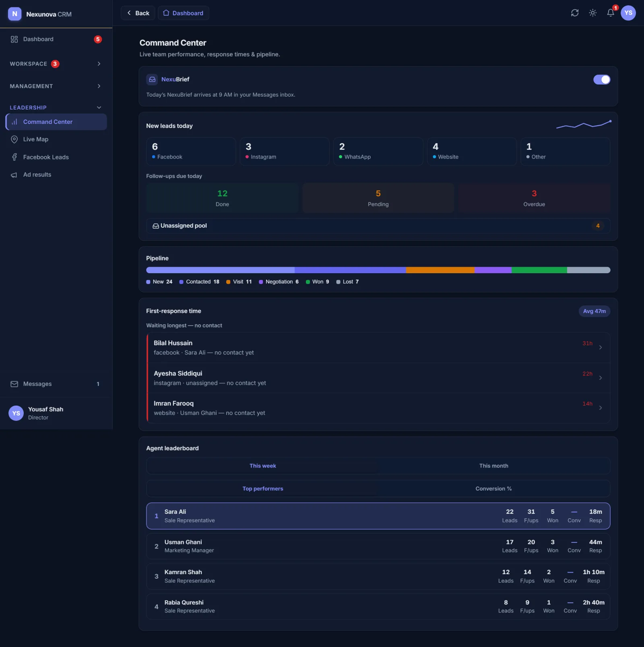Open the Other leads card

[x=566, y=152]
